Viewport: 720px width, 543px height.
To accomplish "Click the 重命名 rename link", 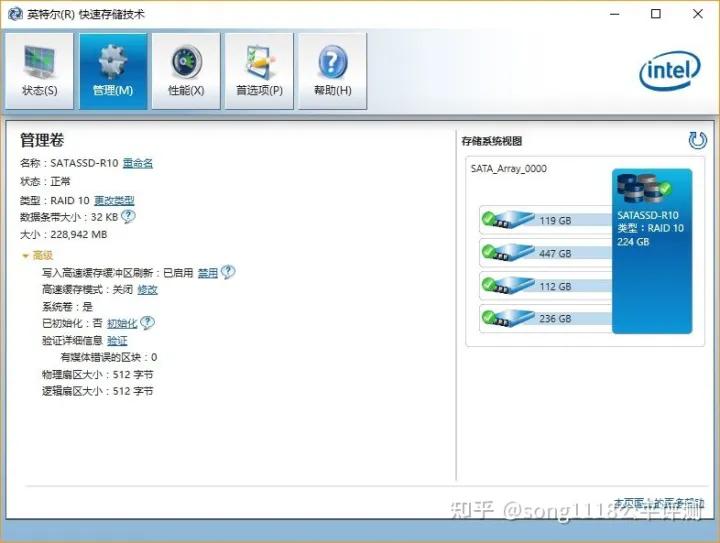I will coord(138,163).
